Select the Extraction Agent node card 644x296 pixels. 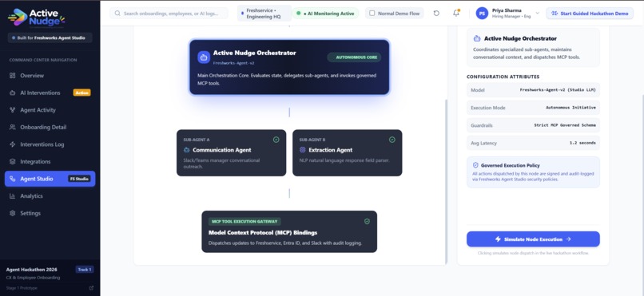[x=347, y=153]
